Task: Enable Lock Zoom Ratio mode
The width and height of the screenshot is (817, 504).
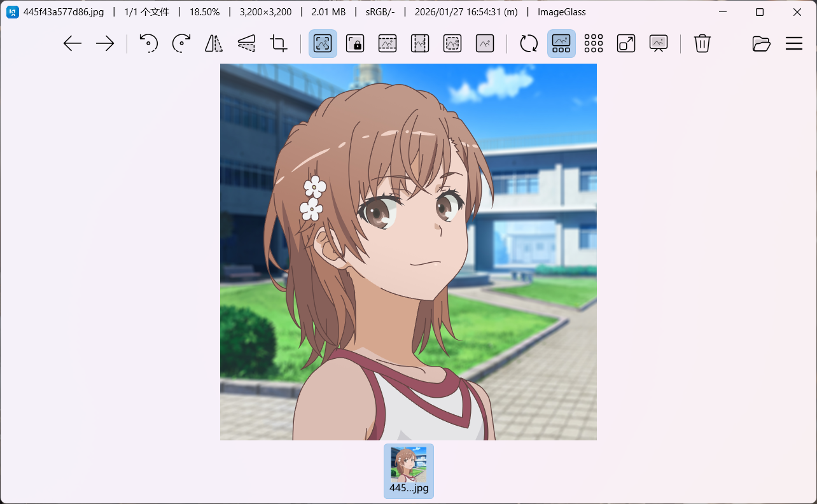Action: [355, 44]
